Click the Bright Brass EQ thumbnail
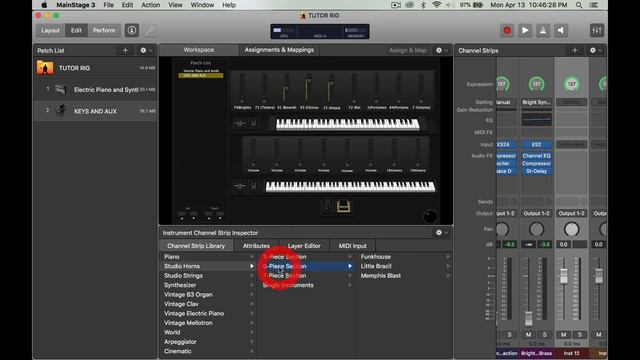Viewport: 640px width, 360px height. pos(536,119)
